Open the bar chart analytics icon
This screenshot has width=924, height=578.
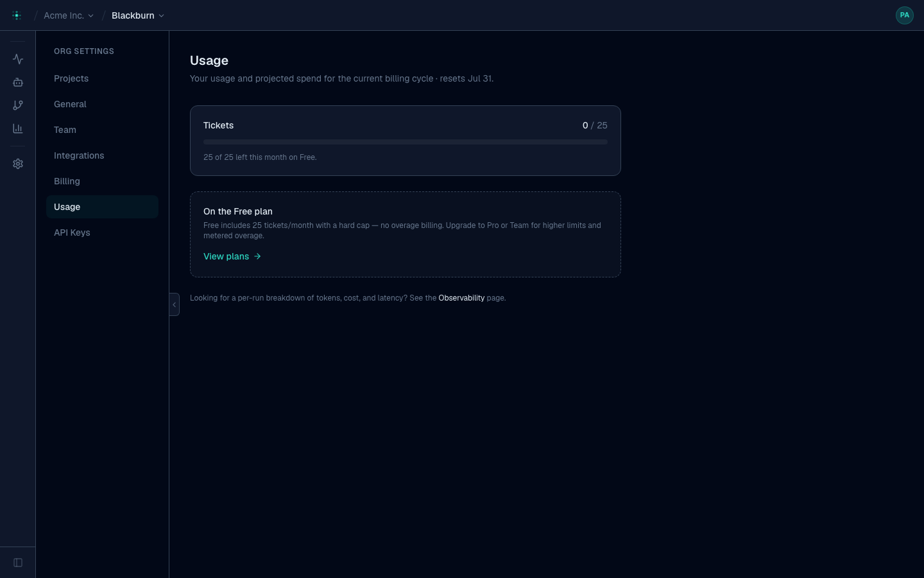click(x=18, y=128)
